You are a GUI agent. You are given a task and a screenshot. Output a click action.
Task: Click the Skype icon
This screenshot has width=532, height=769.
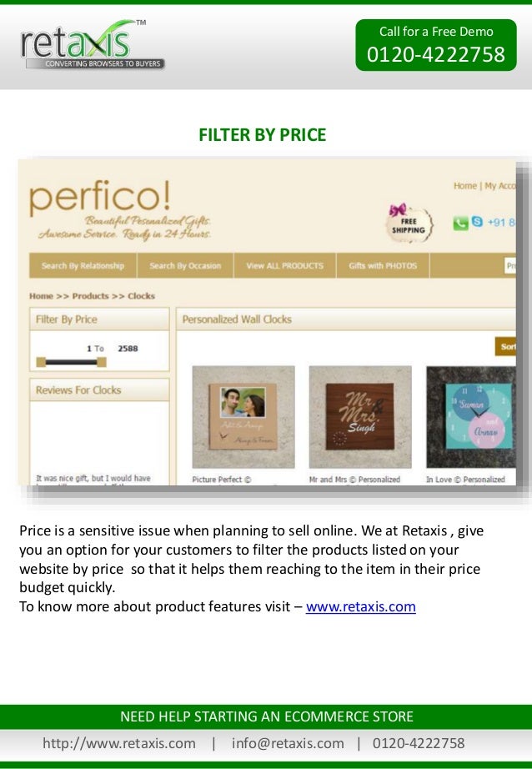[x=477, y=222]
